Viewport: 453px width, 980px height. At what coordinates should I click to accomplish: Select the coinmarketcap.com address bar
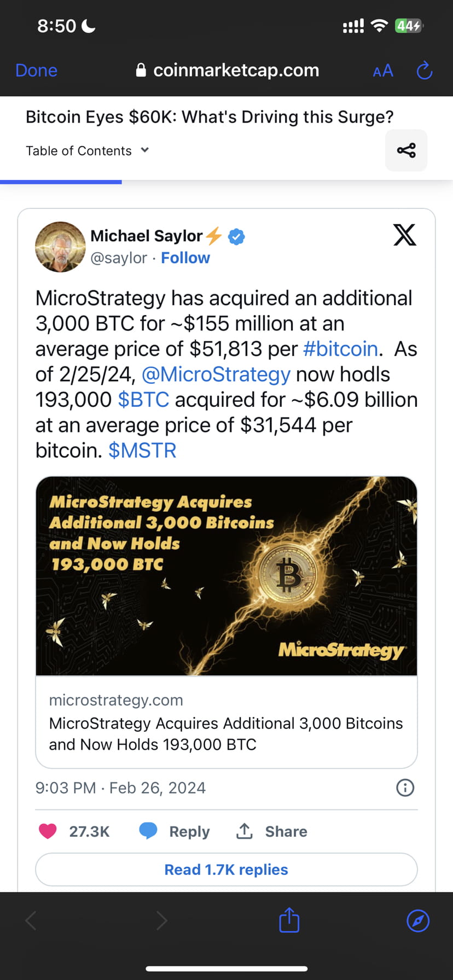(236, 70)
